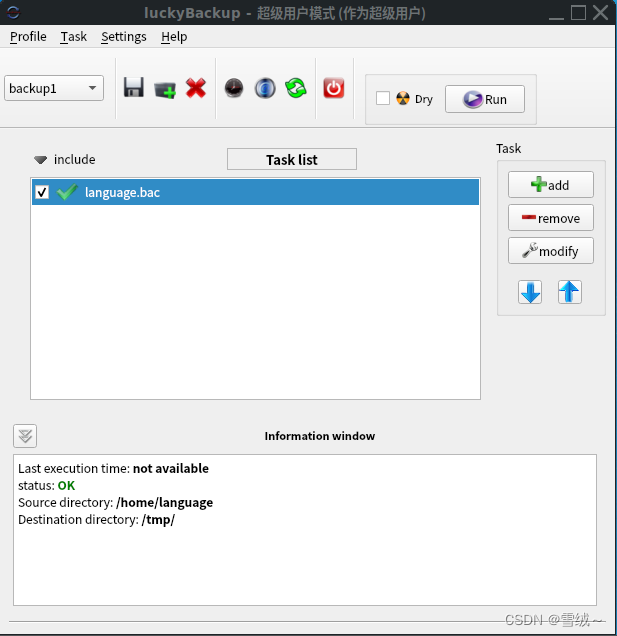617x636 pixels.
Task: Click the /tmp/ destination directory text
Action: (x=158, y=520)
